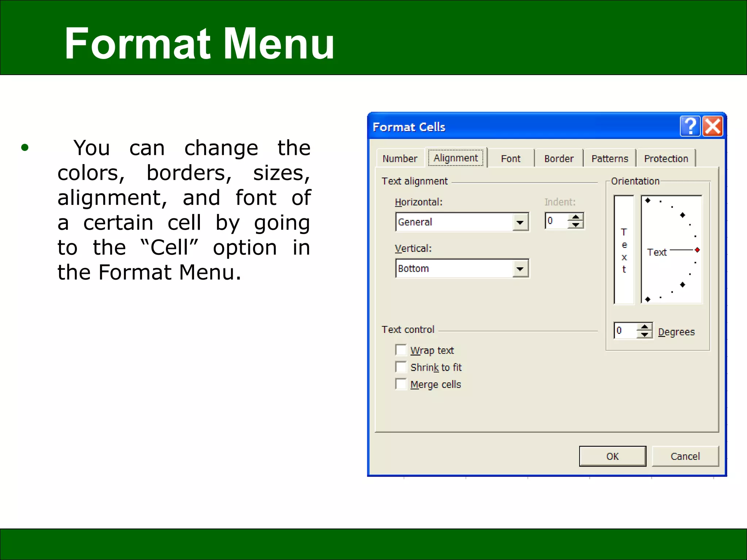Switch to the Font tab
Image resolution: width=747 pixels, height=560 pixels.
click(x=510, y=159)
